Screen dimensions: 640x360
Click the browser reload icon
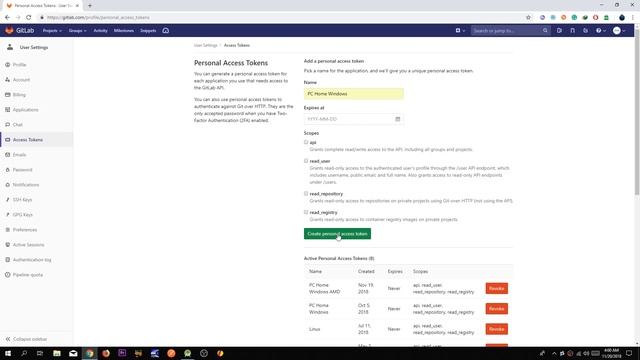coord(29,18)
